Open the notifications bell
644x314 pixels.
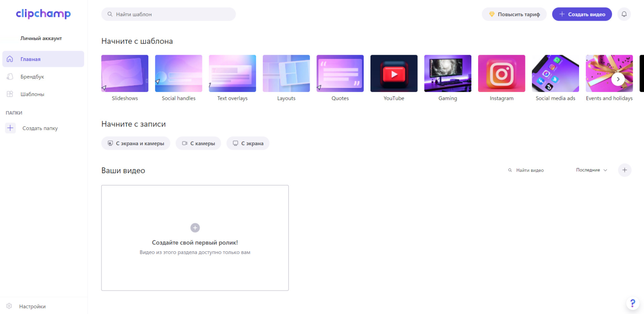pyautogui.click(x=624, y=14)
